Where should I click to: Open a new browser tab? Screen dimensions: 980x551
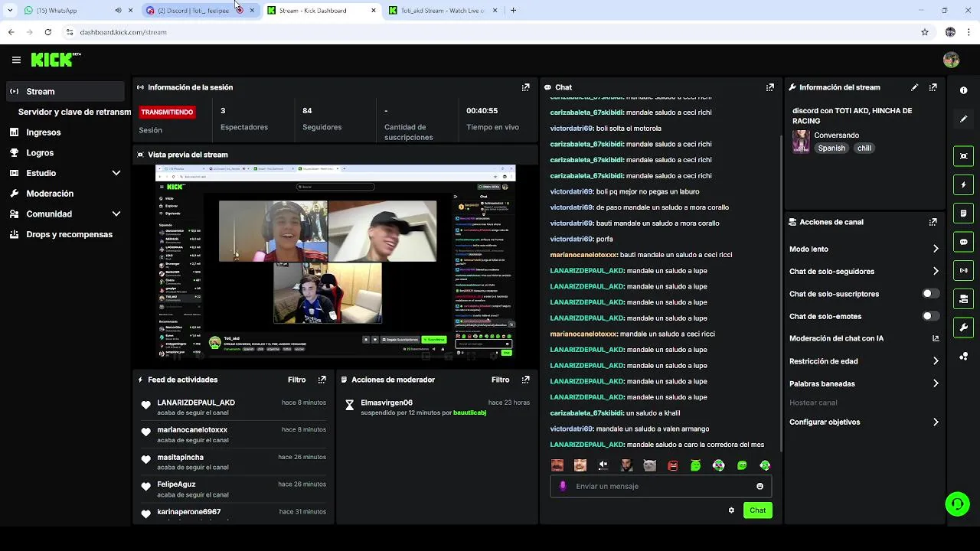click(x=513, y=11)
